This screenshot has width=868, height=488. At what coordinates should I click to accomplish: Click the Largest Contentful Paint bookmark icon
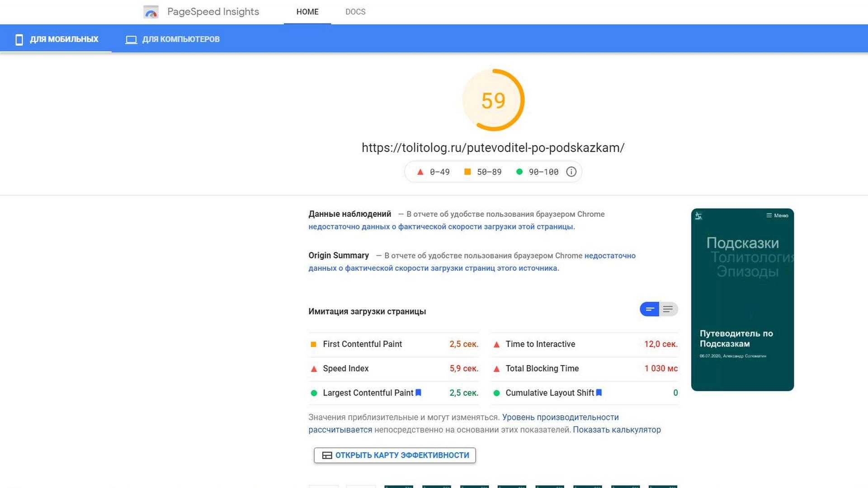coord(418,393)
